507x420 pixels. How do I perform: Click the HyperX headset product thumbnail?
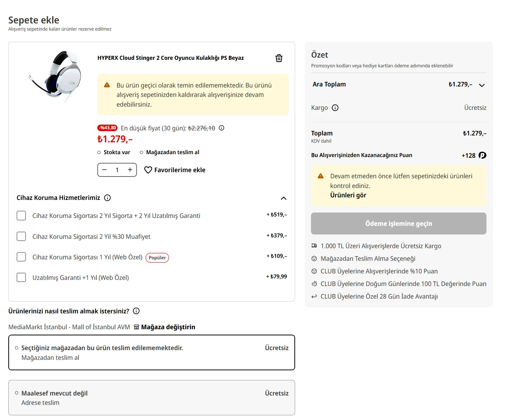(56, 76)
